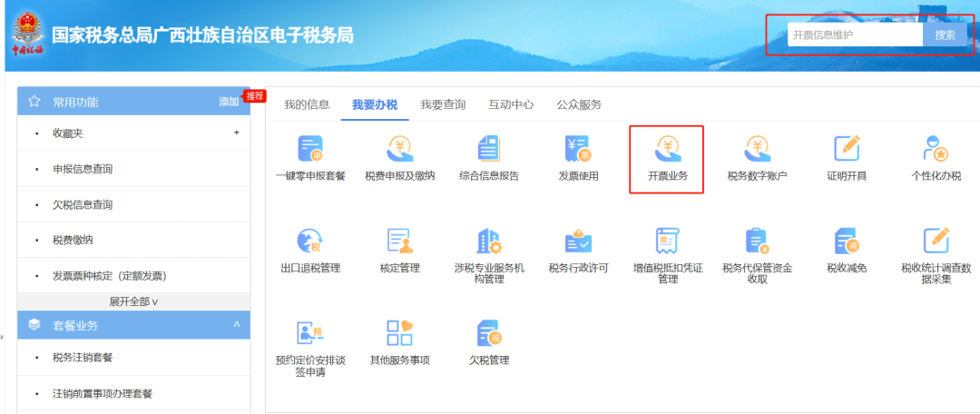Screen dimensions: 980x414
Task: Open 税务注销套餐 sidebar item
Action: (x=83, y=358)
